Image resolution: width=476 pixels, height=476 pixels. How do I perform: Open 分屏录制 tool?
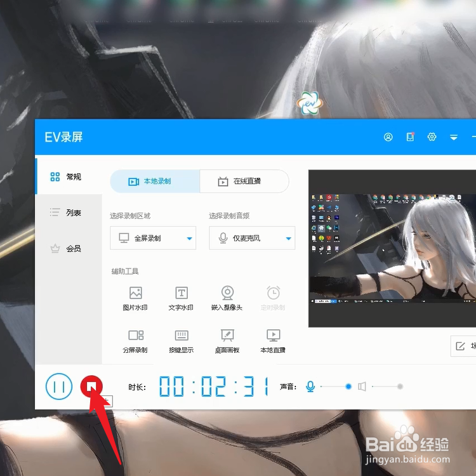[x=135, y=341]
